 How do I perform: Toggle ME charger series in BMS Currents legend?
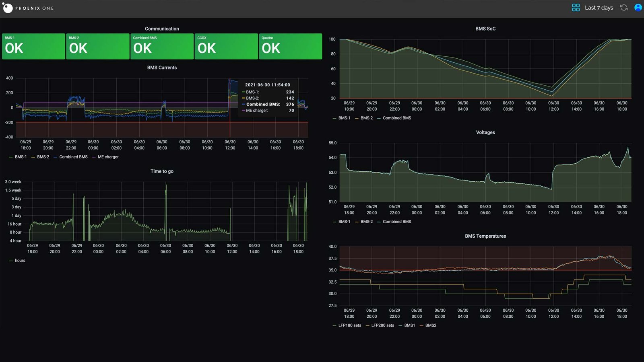(108, 157)
